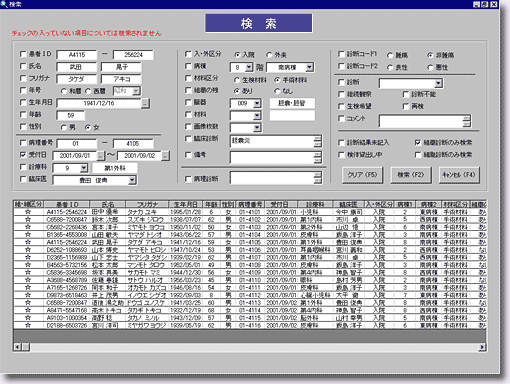Click the 生年月日 column header
The width and height of the screenshot is (510, 384).
(x=186, y=204)
